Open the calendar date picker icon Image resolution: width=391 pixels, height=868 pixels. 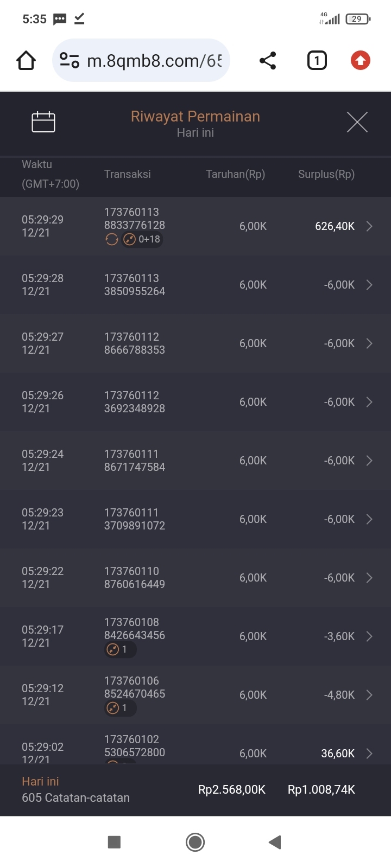(x=43, y=122)
